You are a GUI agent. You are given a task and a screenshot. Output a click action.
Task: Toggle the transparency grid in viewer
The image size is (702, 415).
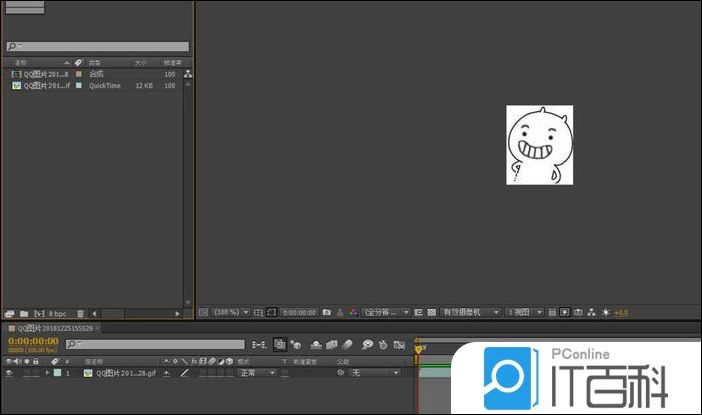coord(431,313)
